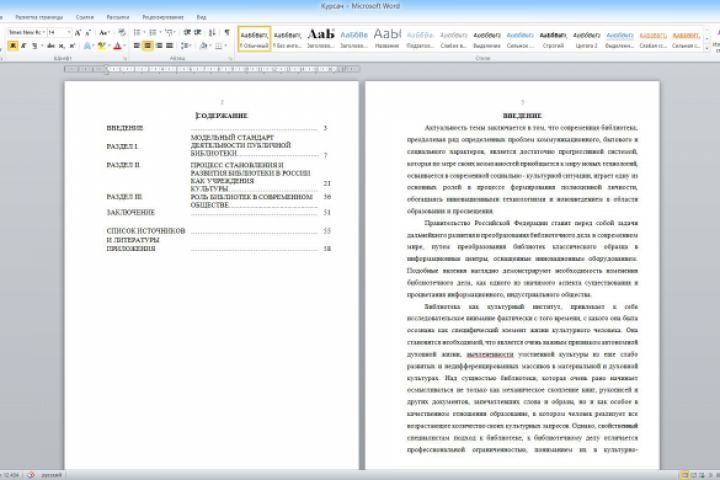Screen dimensions: 720x480
Task: Sort the selected text alphabetically
Action: pos(212,32)
